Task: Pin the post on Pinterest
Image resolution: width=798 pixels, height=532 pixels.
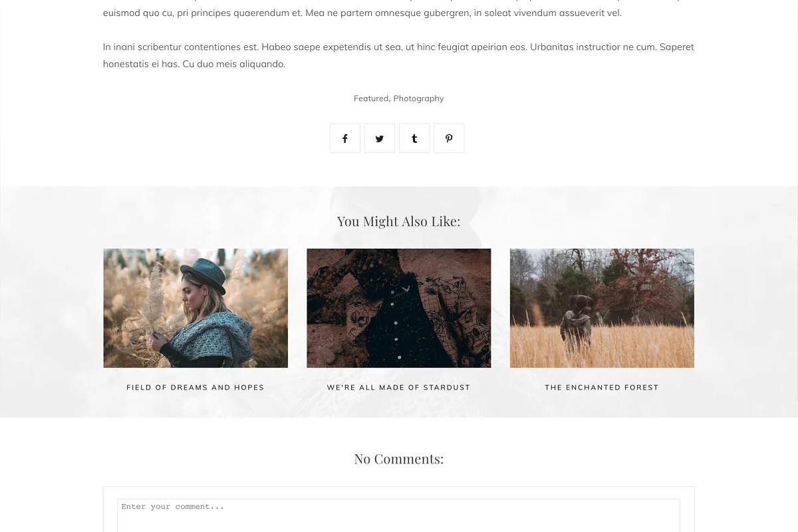Action: 449,138
